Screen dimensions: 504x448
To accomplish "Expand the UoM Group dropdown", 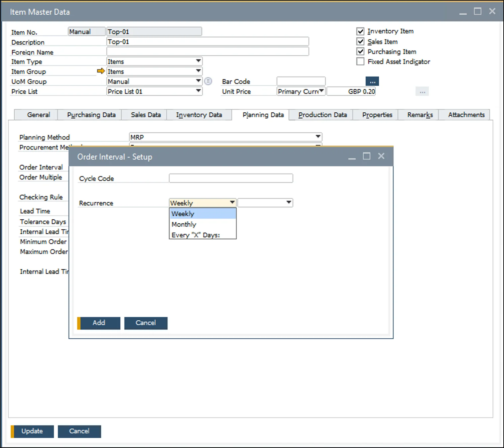I will pos(198,81).
